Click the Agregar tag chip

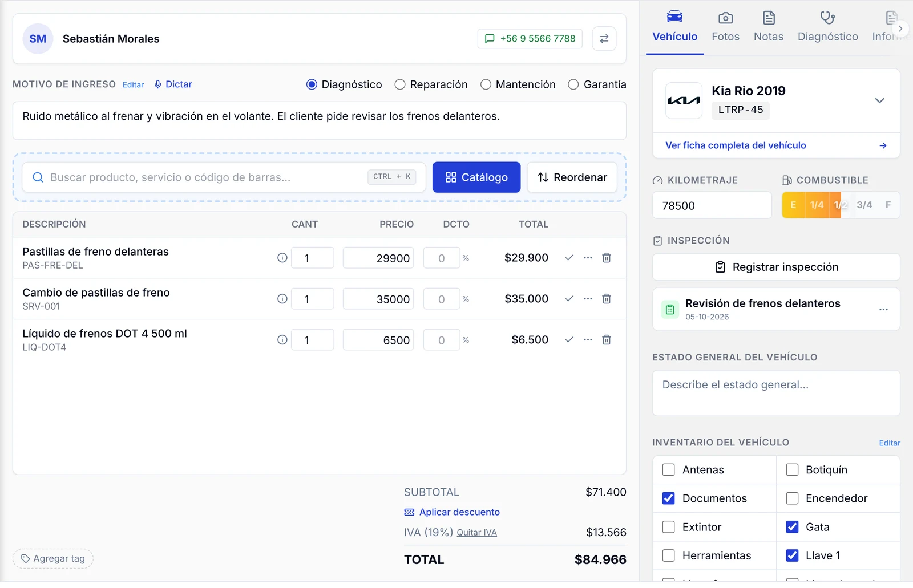coord(53,559)
